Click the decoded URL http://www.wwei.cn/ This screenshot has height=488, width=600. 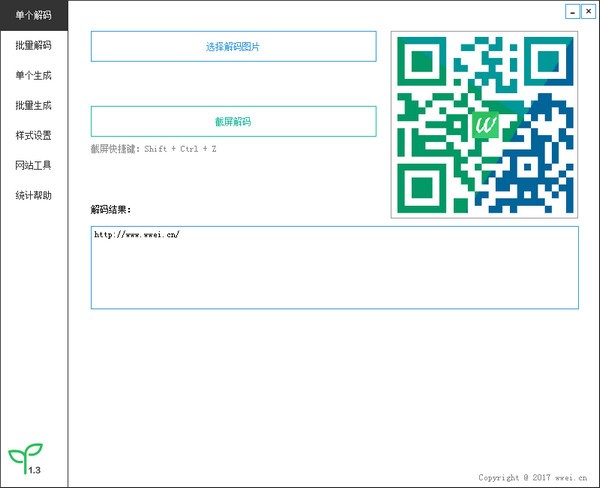coord(136,235)
